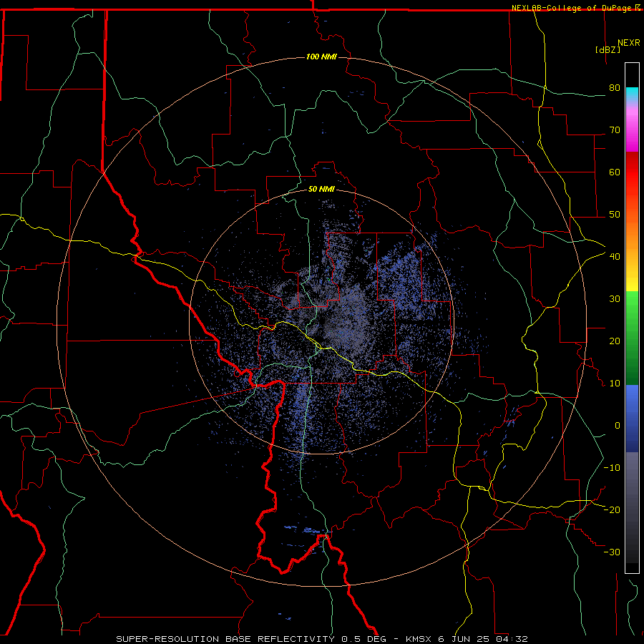Click the green segment of the color bar
Viewport: 644px width, 644px height.
[x=632, y=338]
